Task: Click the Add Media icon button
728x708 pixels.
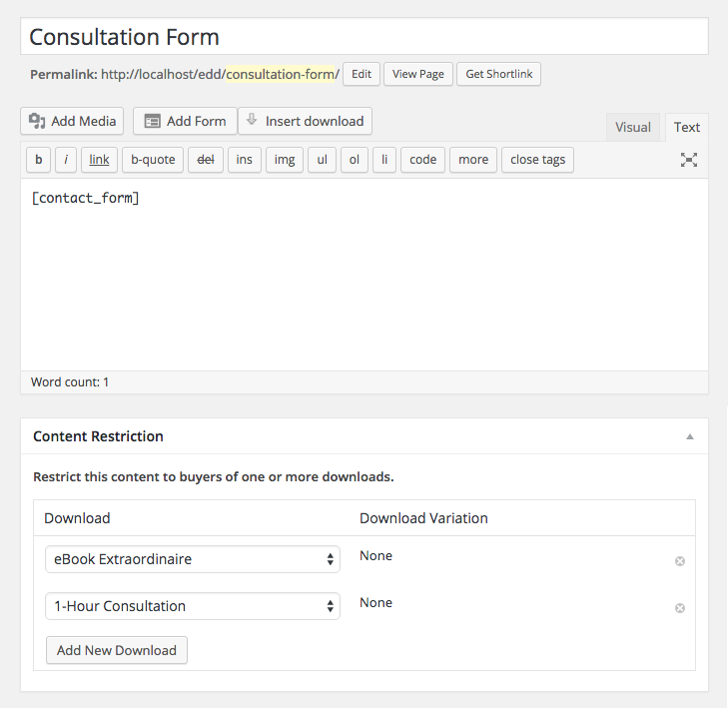Action: click(x=72, y=121)
